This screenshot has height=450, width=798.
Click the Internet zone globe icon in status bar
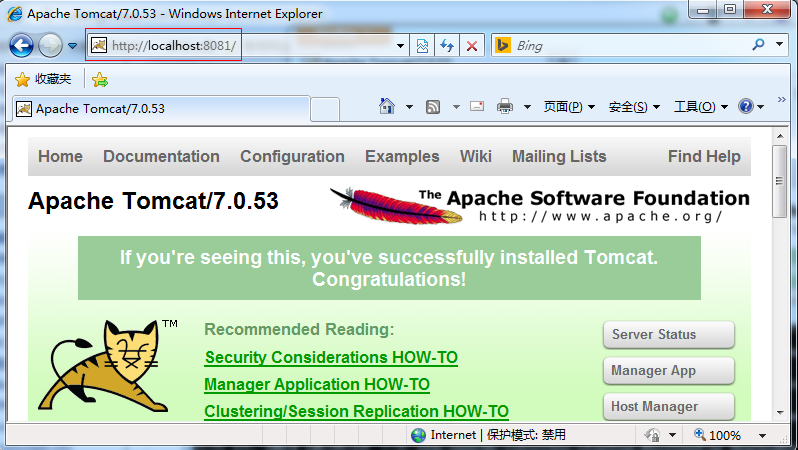coord(418,435)
